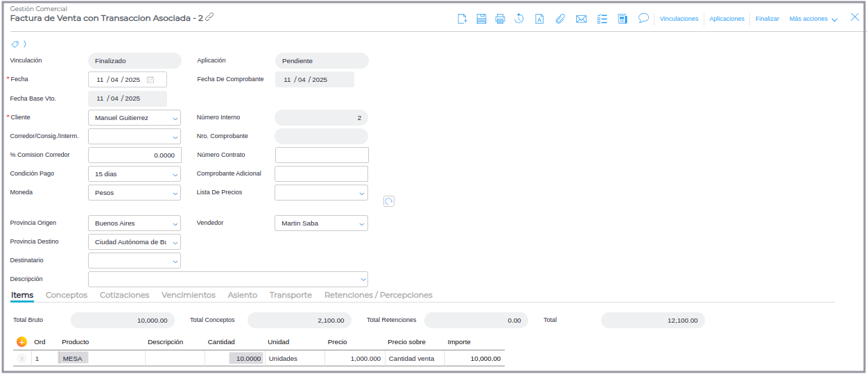Print the invoice using the printer icon
868x374 pixels.
click(500, 19)
